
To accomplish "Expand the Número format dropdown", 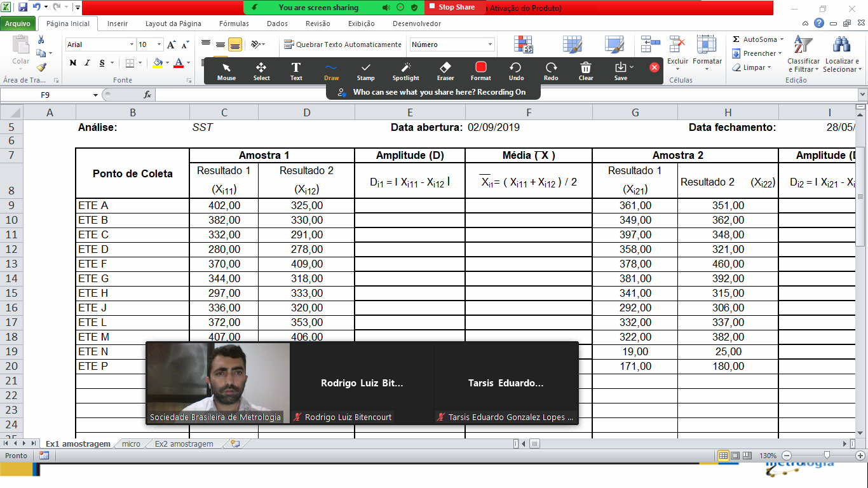I will coord(490,44).
